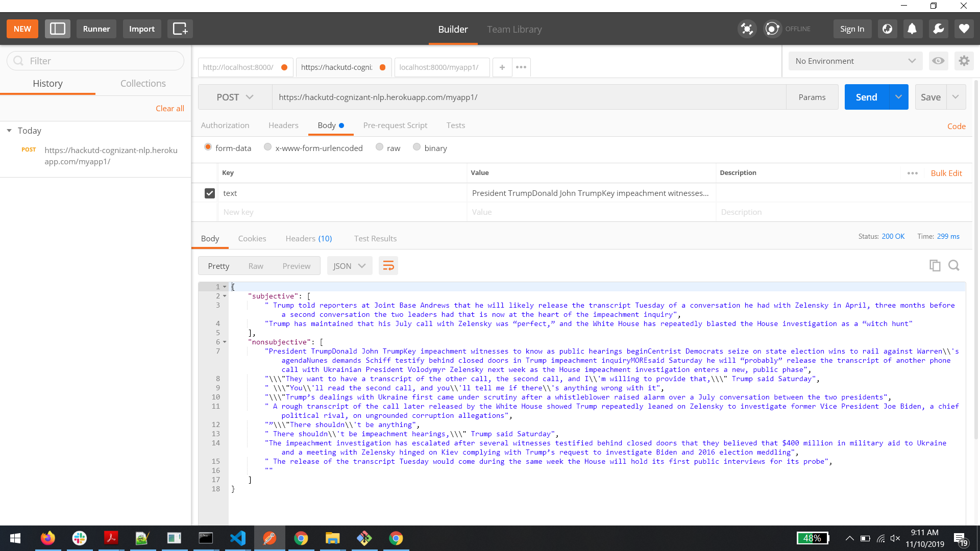
Task: Open the manage environments gear icon
Action: [964, 61]
